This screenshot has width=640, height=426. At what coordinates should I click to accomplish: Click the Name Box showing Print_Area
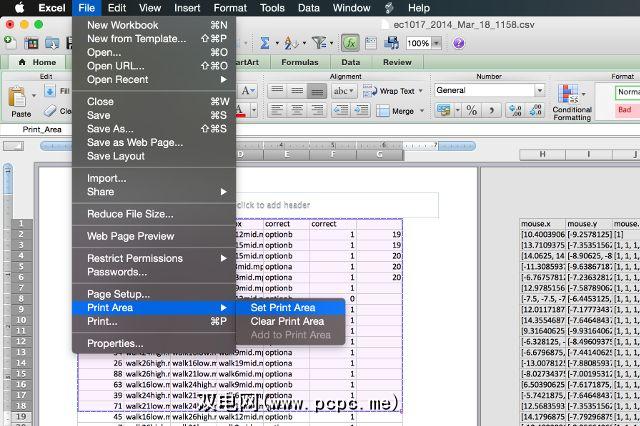pos(40,130)
